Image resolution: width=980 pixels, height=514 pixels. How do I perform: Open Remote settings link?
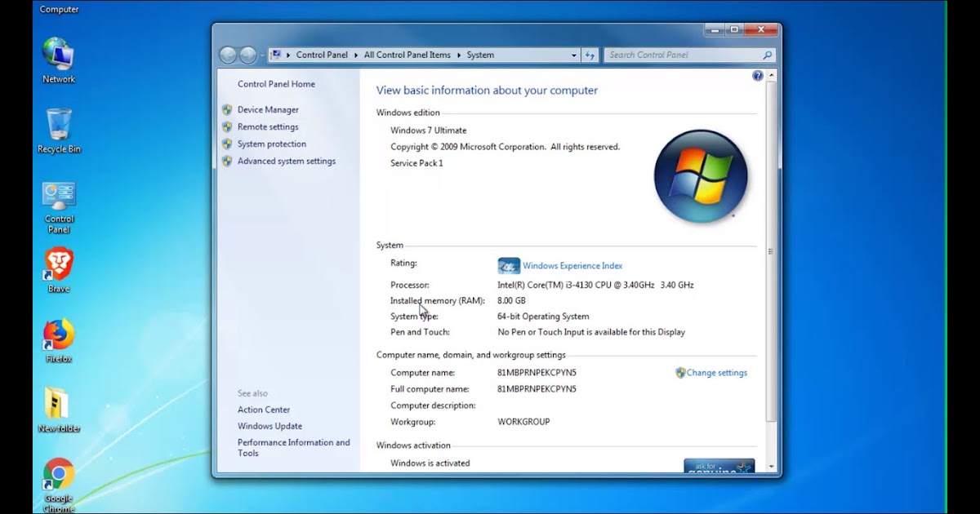pyautogui.click(x=268, y=126)
